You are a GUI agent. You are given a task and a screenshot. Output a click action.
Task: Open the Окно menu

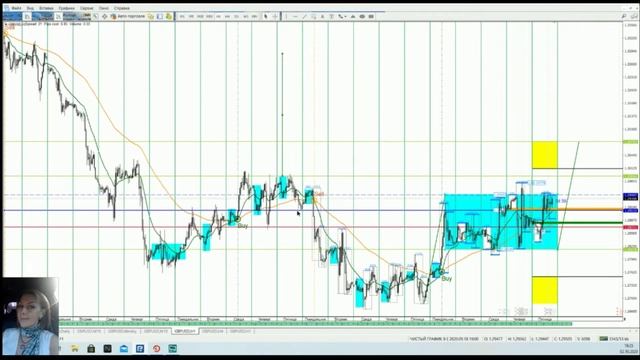[104, 8]
